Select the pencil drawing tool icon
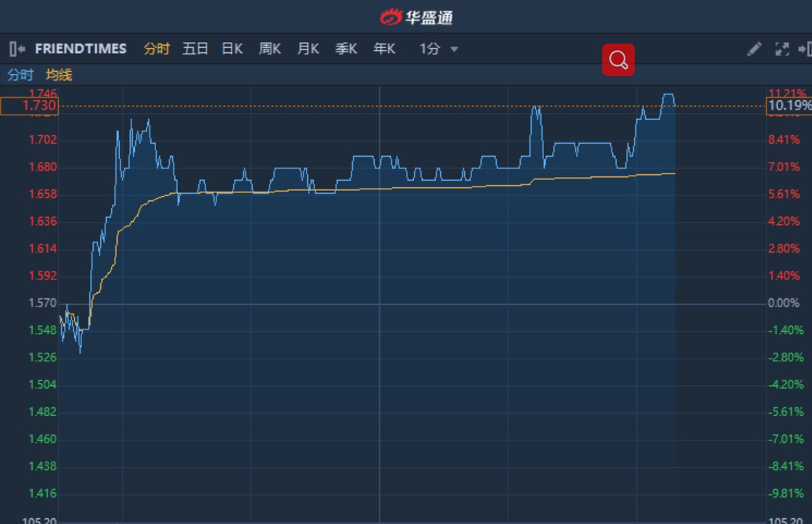The image size is (812, 524). click(x=755, y=49)
